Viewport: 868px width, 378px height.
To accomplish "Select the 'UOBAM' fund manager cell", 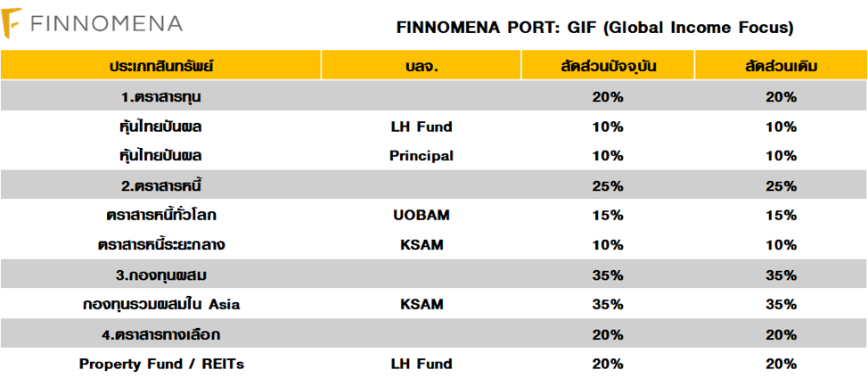I will point(421,215).
